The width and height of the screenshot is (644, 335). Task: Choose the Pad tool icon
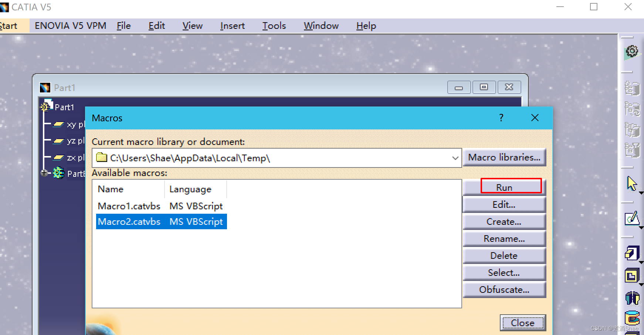tap(632, 253)
